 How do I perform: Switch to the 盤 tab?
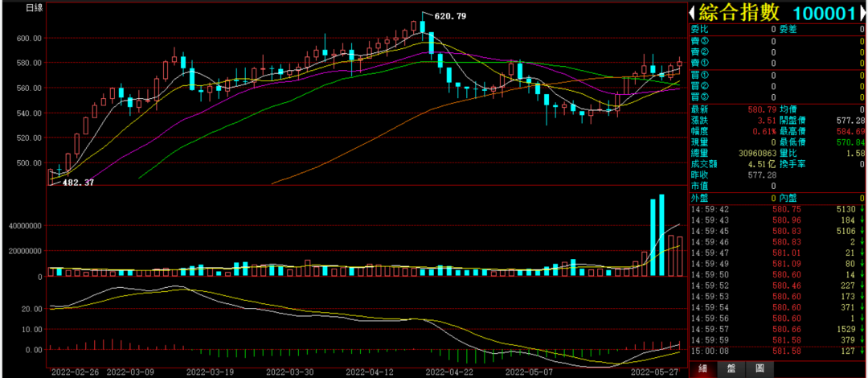pyautogui.click(x=732, y=368)
